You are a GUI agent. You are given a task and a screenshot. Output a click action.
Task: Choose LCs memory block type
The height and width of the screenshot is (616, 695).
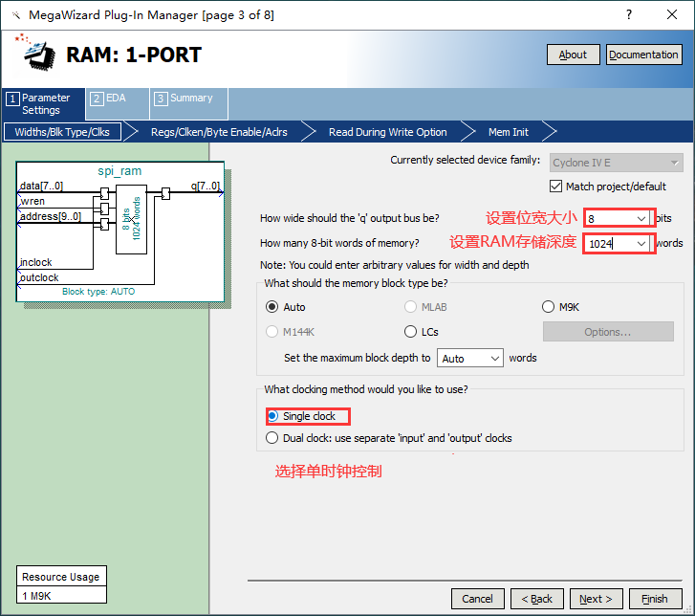[x=411, y=332]
